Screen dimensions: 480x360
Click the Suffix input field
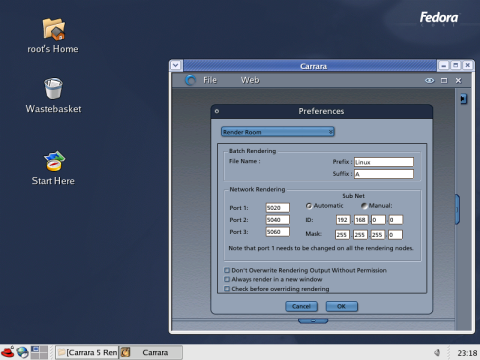point(384,174)
